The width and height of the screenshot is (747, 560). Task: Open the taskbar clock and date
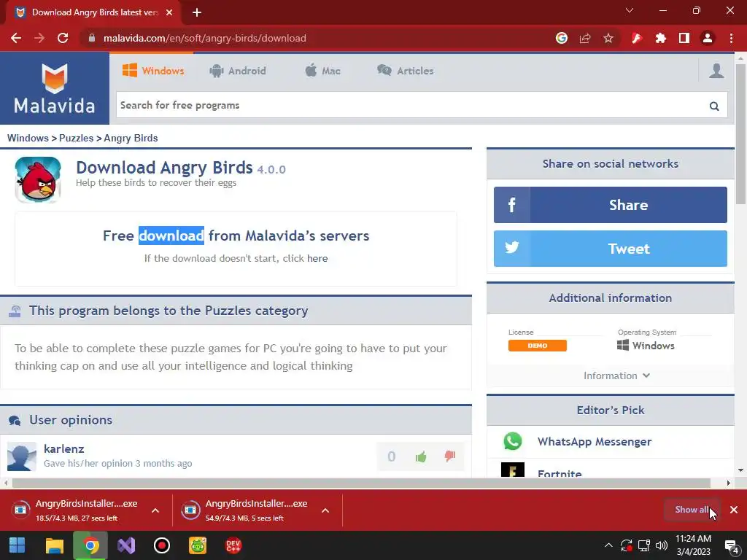tap(693, 545)
